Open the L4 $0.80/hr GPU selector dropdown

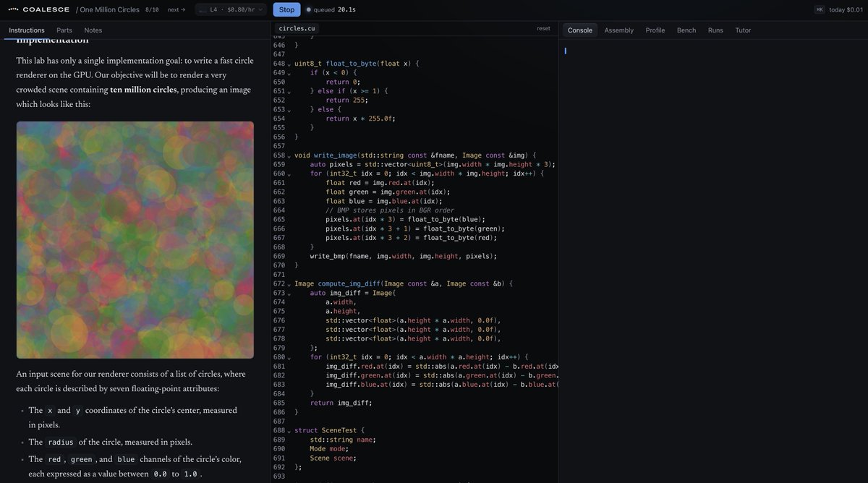(x=231, y=9)
